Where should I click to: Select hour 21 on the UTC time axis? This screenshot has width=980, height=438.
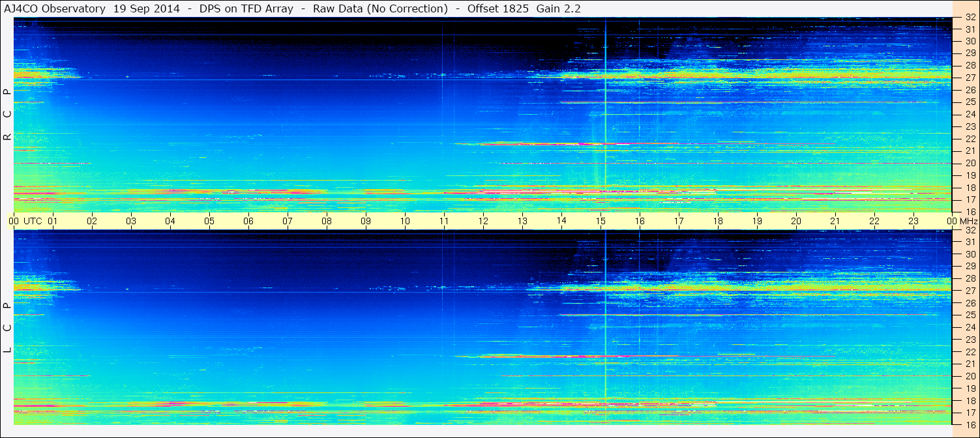point(835,221)
